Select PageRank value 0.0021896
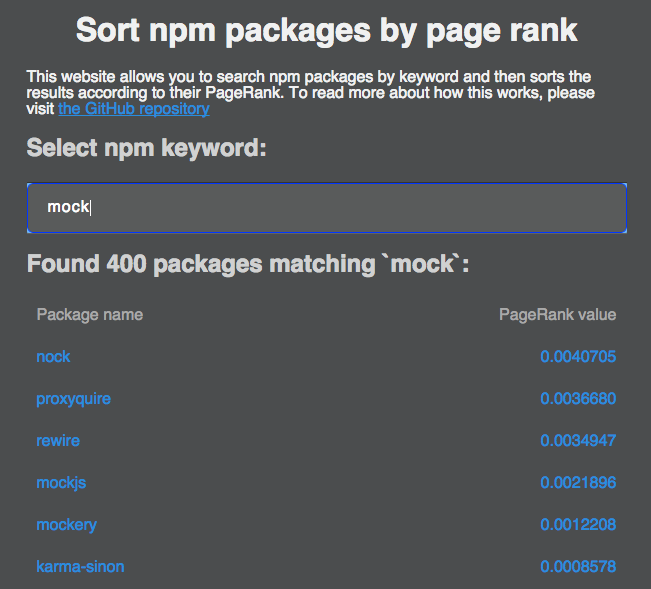Image resolution: width=651 pixels, height=589 pixels. (x=578, y=483)
